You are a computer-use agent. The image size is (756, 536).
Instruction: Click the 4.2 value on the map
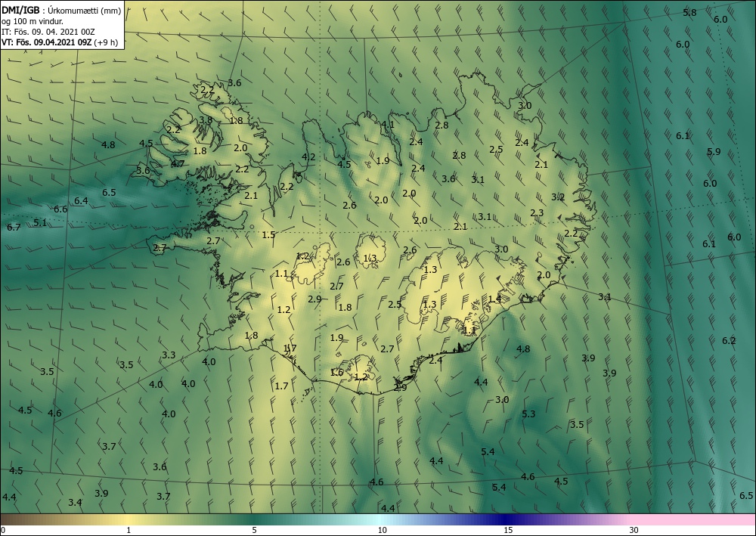pos(308,157)
